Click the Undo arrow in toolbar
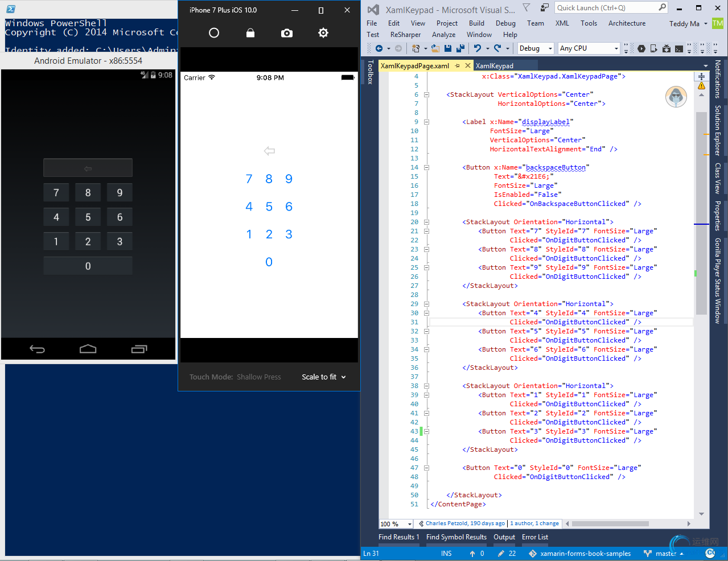 coord(477,48)
